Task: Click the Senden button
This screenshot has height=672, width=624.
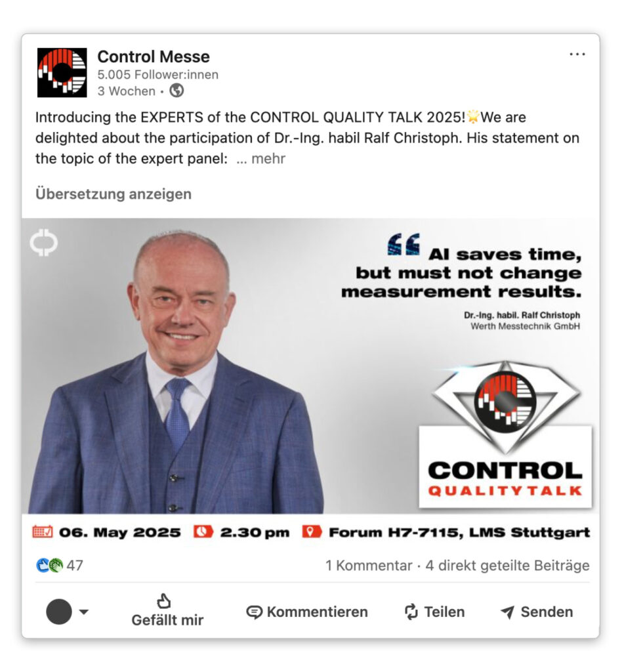Action: pyautogui.click(x=537, y=612)
